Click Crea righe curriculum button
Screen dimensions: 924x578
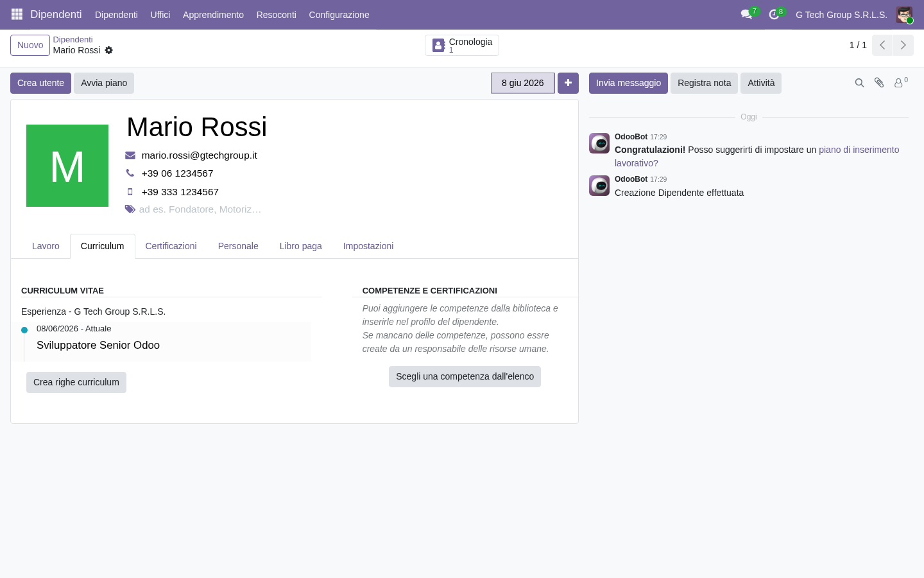pyautogui.click(x=76, y=382)
